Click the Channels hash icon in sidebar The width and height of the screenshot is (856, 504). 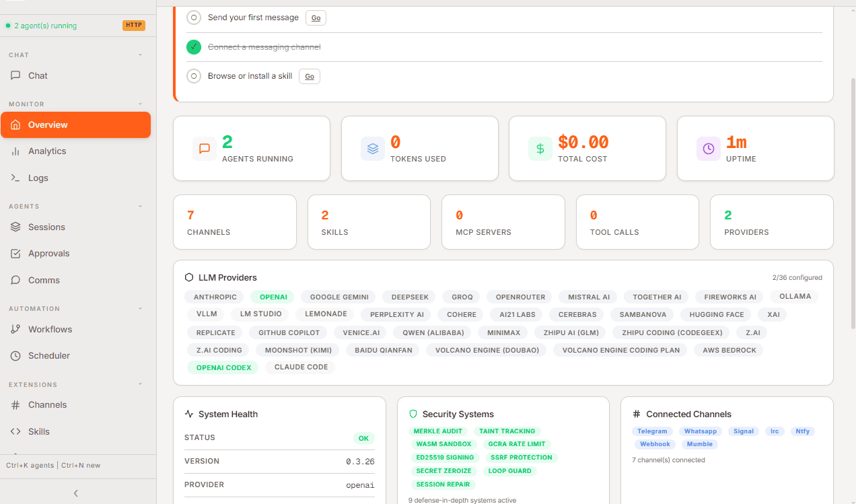15,405
